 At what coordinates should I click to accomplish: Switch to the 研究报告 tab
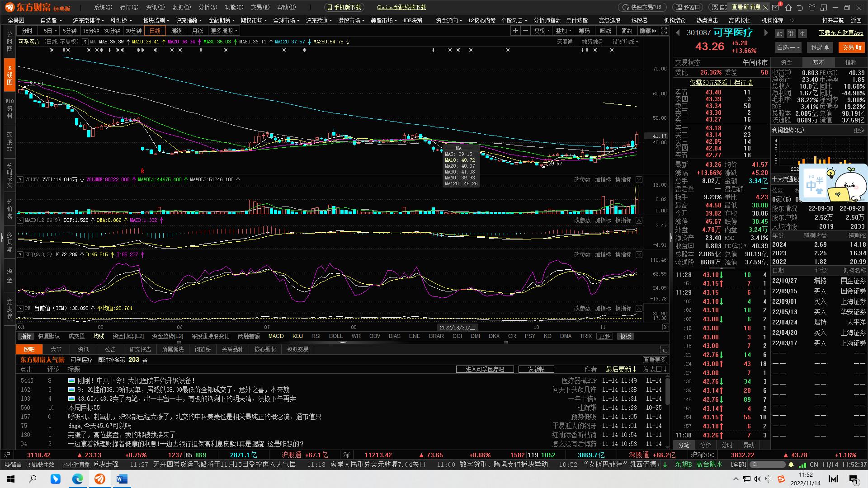(x=140, y=349)
